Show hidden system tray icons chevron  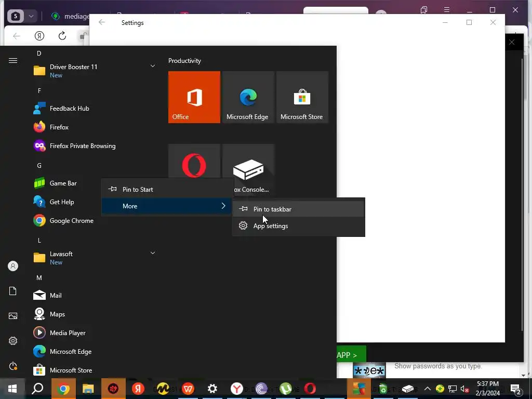(428, 389)
